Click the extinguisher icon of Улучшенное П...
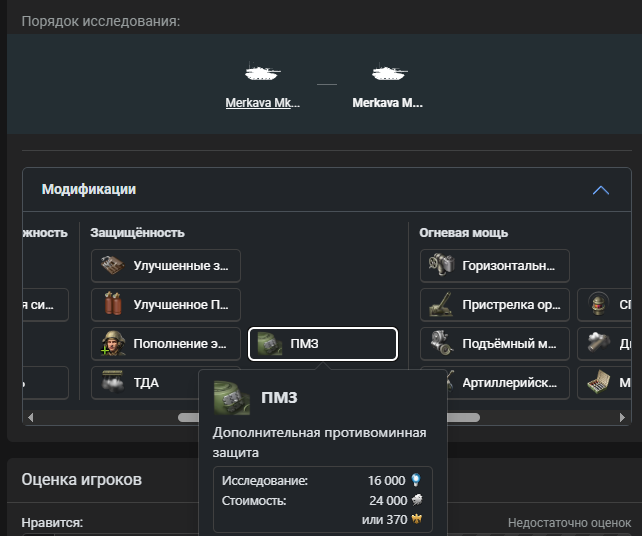This screenshot has height=536, width=642. 113,303
